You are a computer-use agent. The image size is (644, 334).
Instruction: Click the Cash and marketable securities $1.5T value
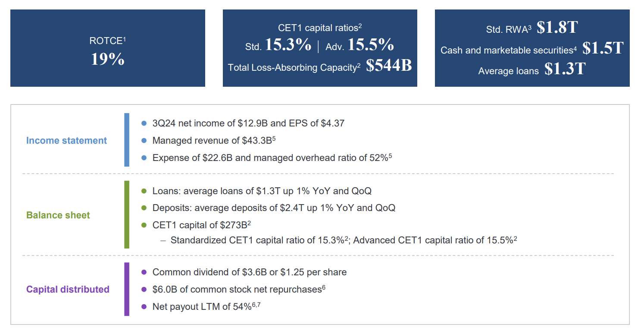coord(603,48)
